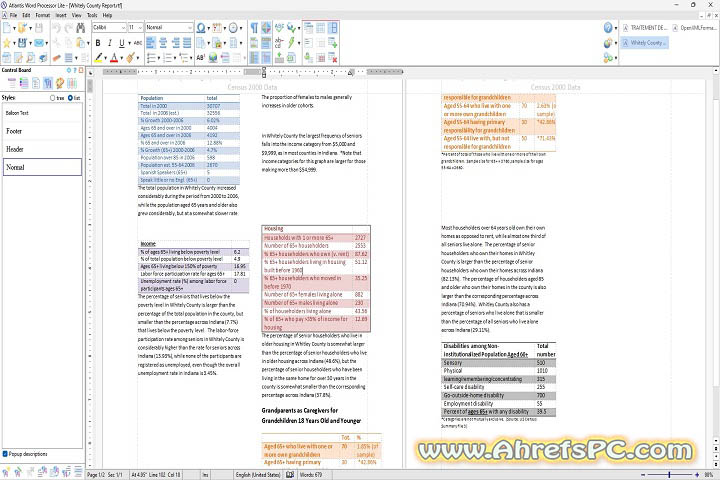Select the 'list' styles view radio
Viewport: 720px width, 480px height.
click(70, 98)
